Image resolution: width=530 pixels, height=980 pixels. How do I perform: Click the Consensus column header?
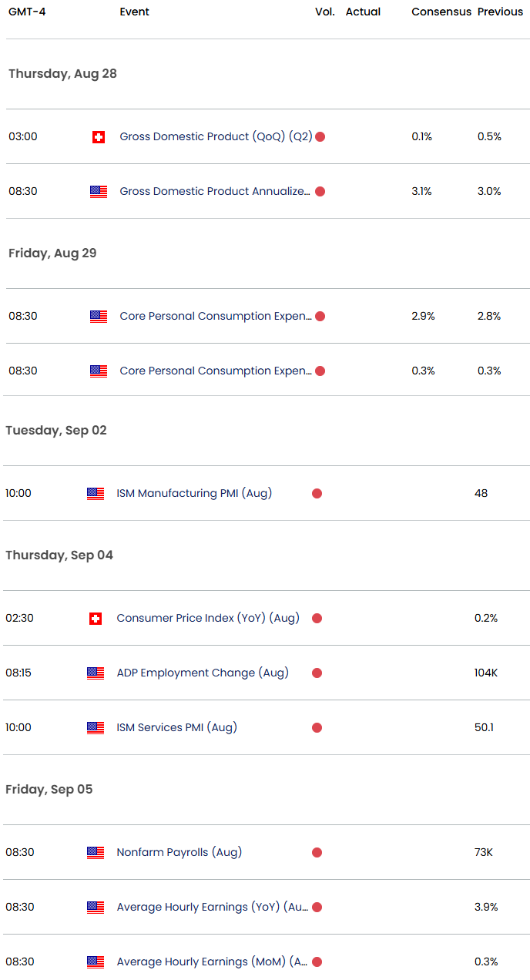[x=441, y=12]
